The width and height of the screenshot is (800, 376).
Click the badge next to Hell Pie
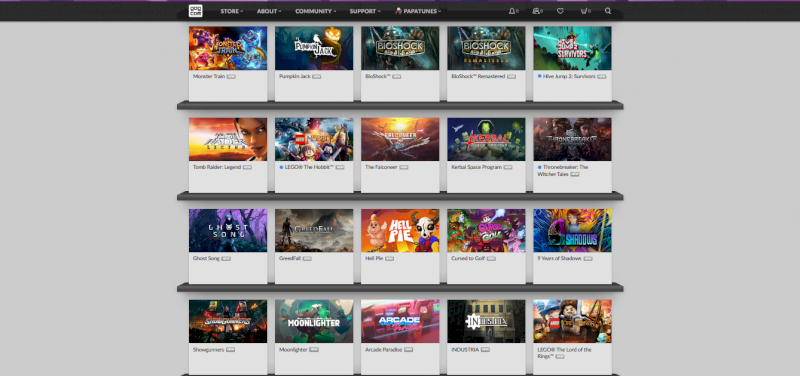pos(389,259)
